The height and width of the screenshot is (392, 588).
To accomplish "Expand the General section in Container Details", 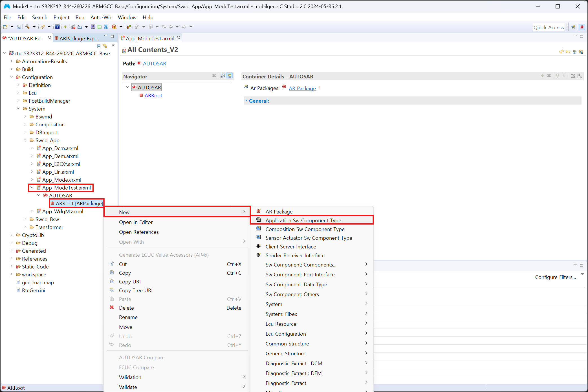I will pos(246,101).
